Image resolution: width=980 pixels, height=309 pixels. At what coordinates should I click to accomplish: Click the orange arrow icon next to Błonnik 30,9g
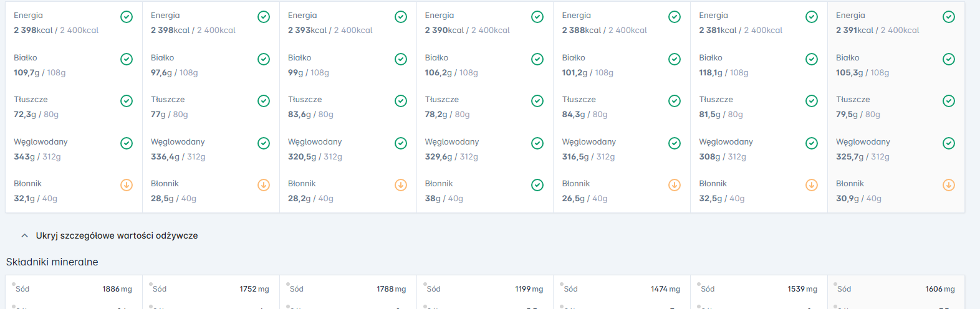[949, 185]
